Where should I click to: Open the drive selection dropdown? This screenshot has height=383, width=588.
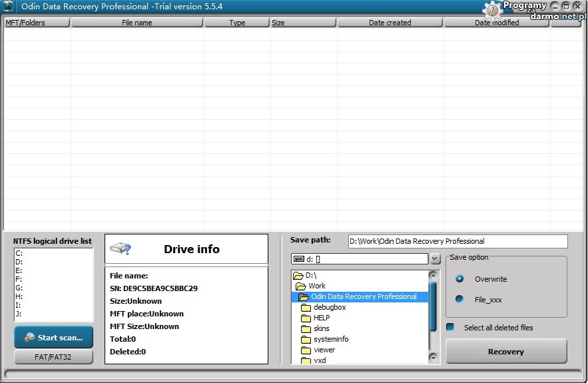435,259
